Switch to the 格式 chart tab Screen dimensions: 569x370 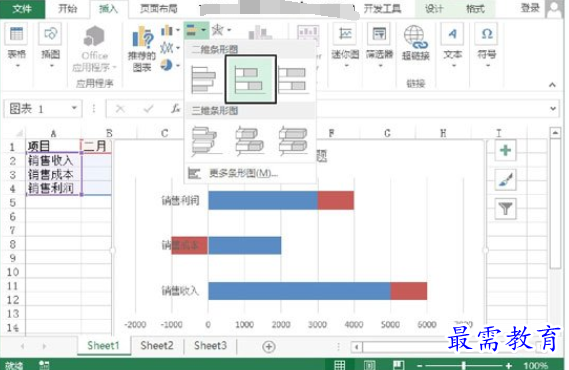pyautogui.click(x=475, y=8)
